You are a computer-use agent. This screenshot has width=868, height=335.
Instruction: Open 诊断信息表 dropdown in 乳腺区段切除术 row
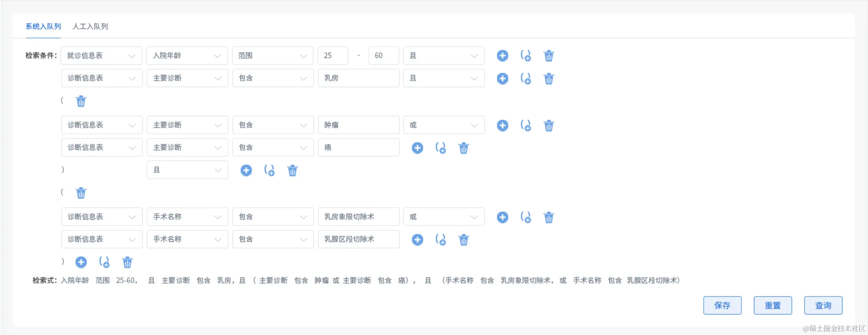coord(102,239)
